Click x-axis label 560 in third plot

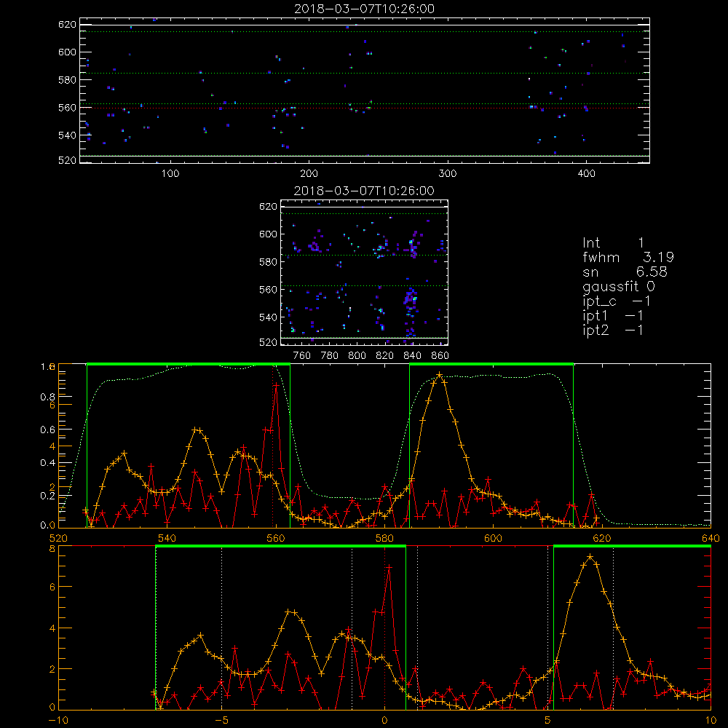[x=276, y=538]
